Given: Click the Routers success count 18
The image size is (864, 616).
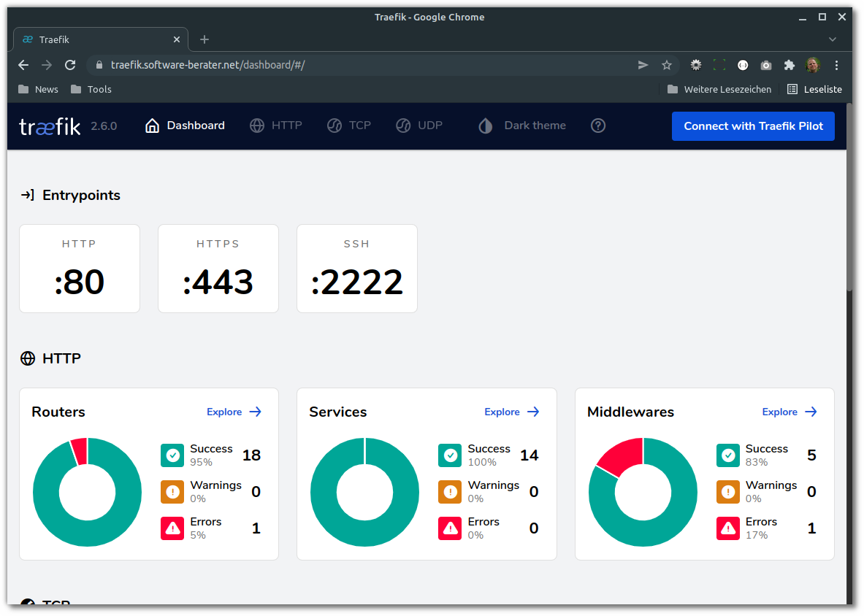Looking at the screenshot, I should pyautogui.click(x=252, y=455).
